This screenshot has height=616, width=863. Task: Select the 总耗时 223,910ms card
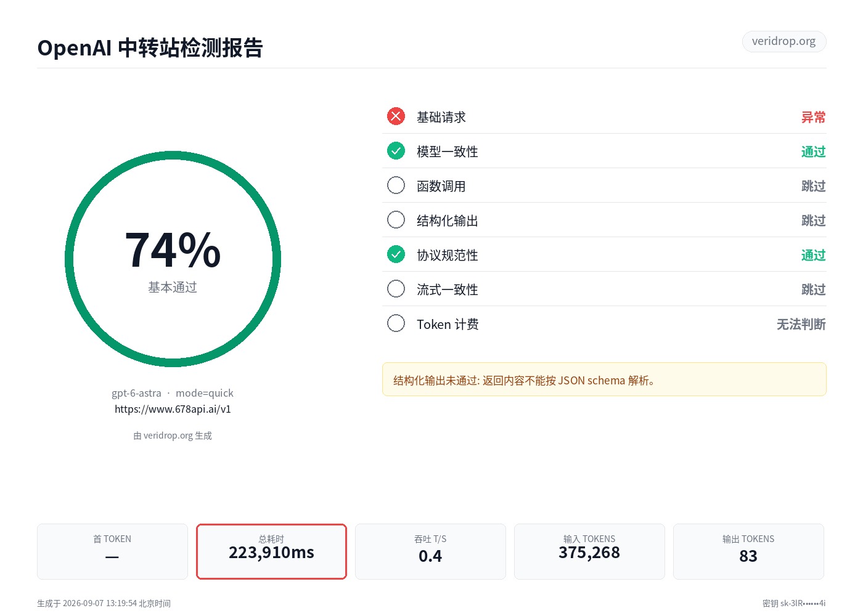point(271,551)
